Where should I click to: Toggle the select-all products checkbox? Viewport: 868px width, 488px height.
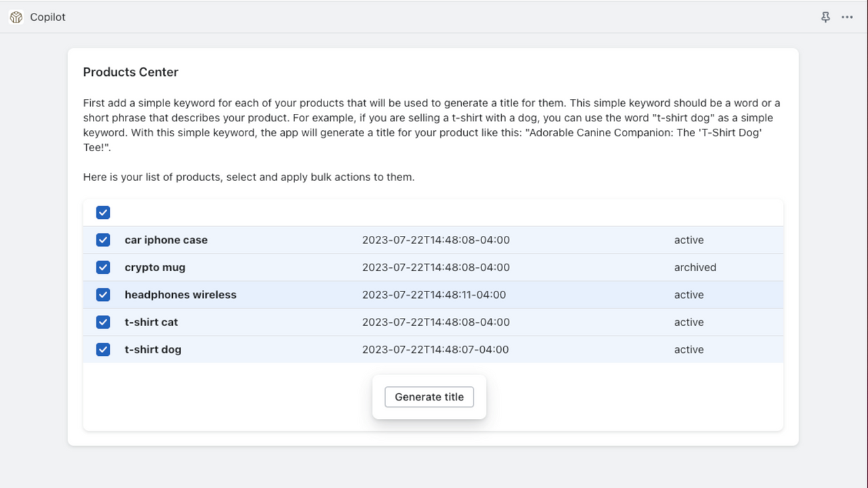[x=103, y=213]
